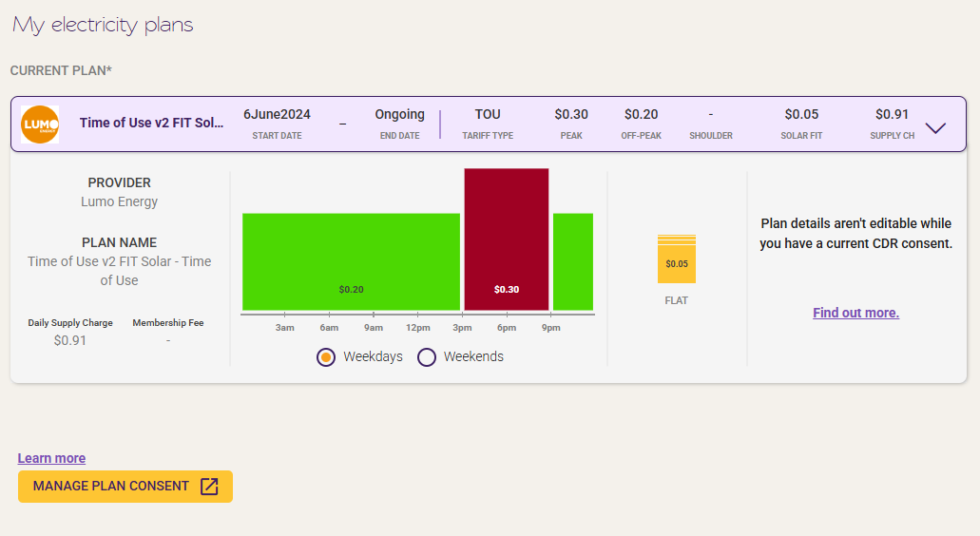Click the $0.91 Supply Ch header value
The image size is (980, 536).
pyautogui.click(x=892, y=114)
